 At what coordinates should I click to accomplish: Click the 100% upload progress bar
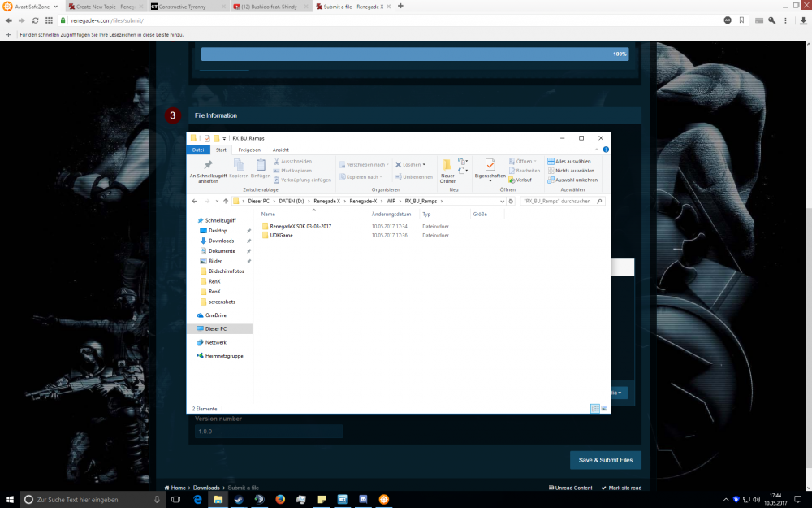pyautogui.click(x=415, y=54)
